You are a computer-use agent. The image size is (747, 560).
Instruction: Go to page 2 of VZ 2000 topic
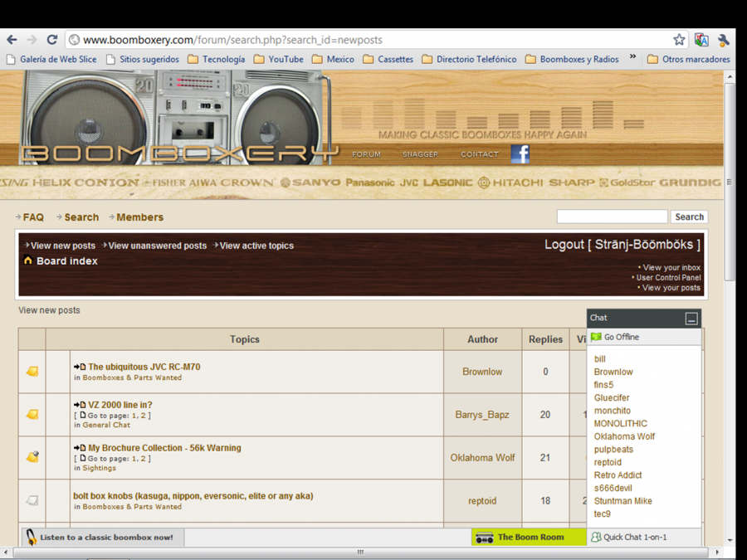[143, 416]
